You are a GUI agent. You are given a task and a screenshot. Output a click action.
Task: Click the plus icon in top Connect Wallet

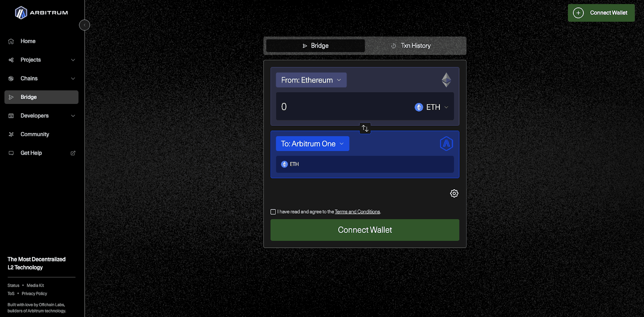pyautogui.click(x=578, y=13)
